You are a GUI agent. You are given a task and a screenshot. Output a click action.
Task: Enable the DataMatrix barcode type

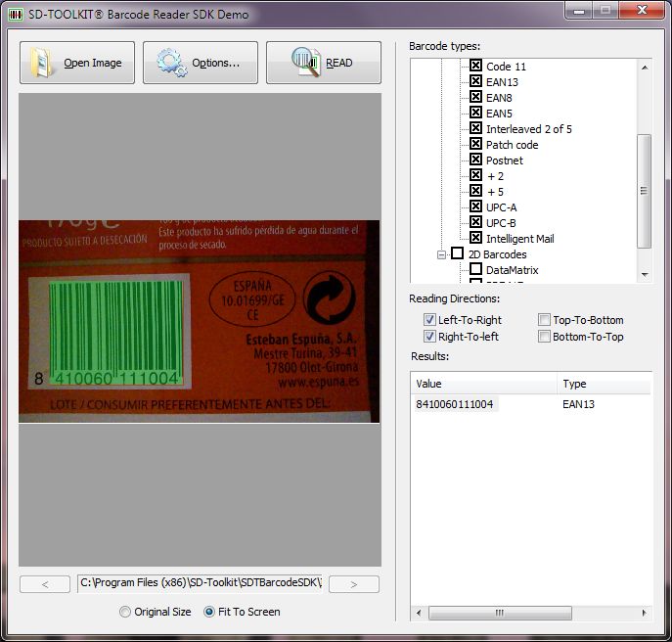[476, 270]
